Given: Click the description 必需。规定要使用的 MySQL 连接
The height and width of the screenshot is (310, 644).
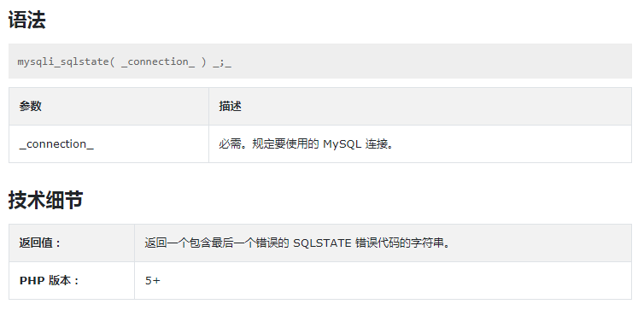Looking at the screenshot, I should click(x=306, y=144).
